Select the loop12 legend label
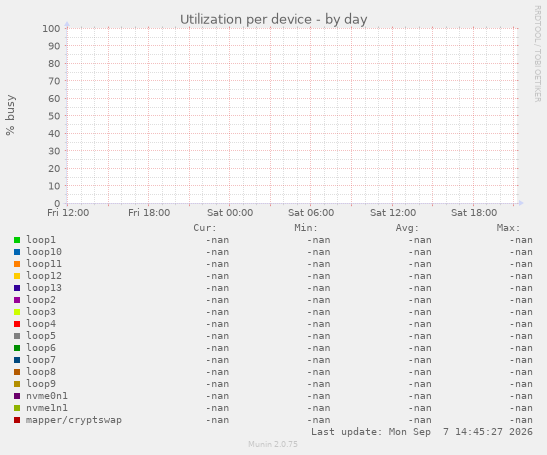The image size is (547, 455). [x=44, y=276]
